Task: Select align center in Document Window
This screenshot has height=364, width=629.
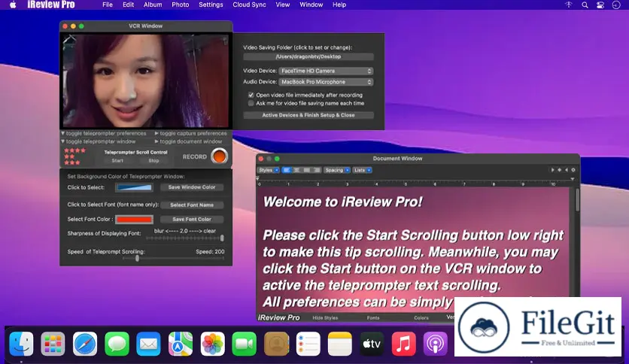Action: pos(296,170)
